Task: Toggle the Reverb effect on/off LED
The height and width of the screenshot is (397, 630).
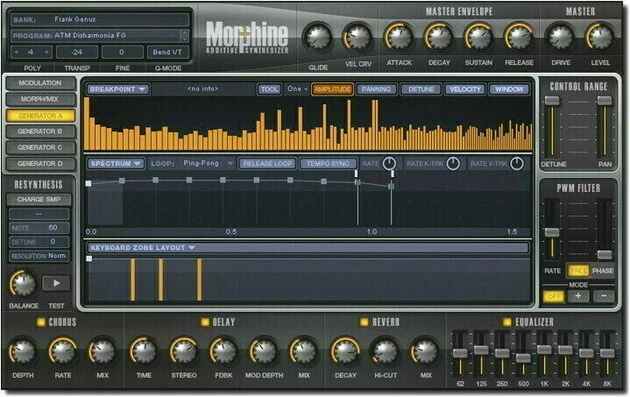Action: [x=364, y=322]
